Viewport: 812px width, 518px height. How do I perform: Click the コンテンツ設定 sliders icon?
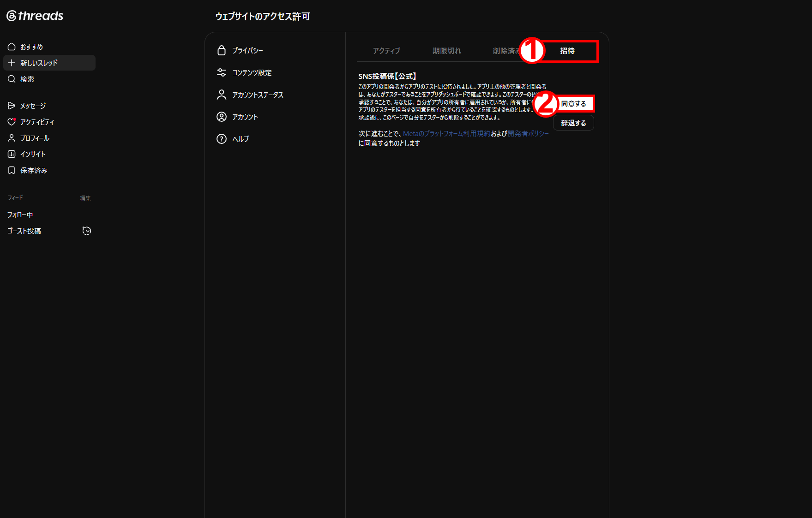(222, 72)
